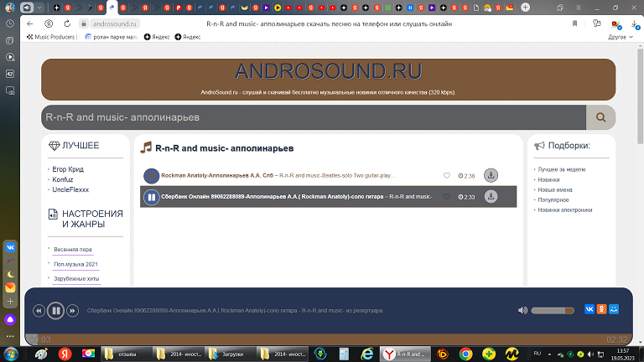Open tab list dropdown arrow near speaker
644x362 pixels.
point(39,8)
